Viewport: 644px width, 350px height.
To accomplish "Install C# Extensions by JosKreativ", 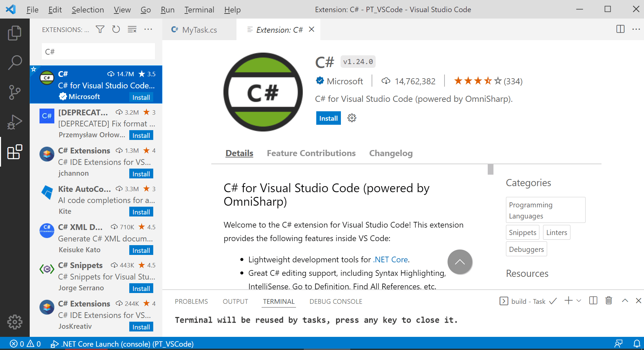I will [x=141, y=327].
